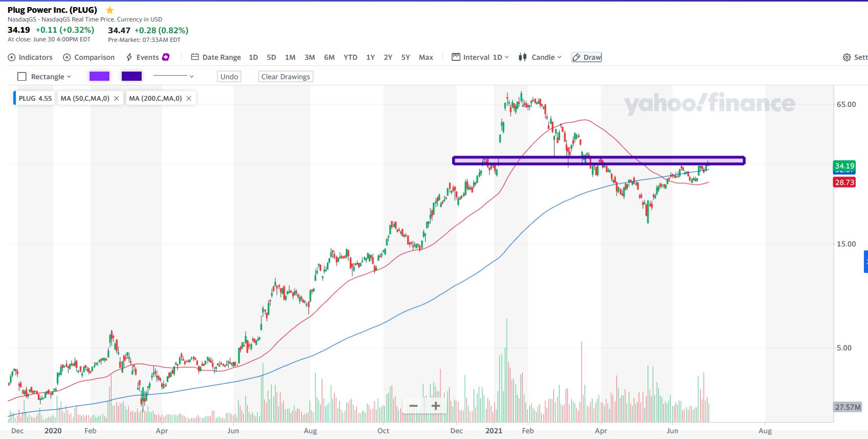
Task: Click the PLUG 4.55 symbol label
Action: [x=35, y=98]
